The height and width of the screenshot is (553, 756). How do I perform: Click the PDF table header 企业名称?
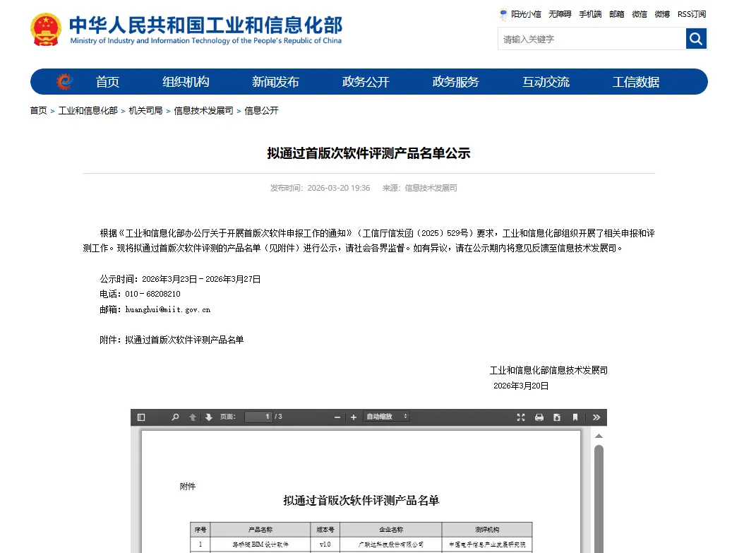(x=391, y=530)
